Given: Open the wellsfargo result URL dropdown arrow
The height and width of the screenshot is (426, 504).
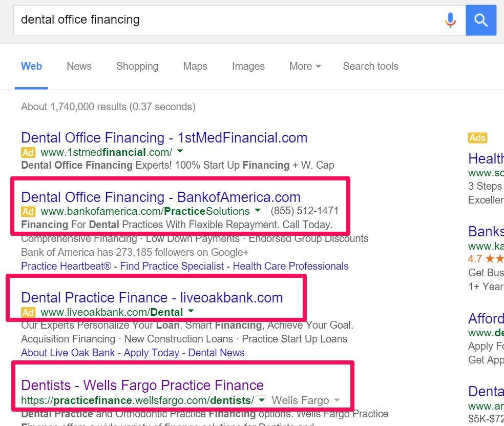Looking at the screenshot, I should coord(262,400).
